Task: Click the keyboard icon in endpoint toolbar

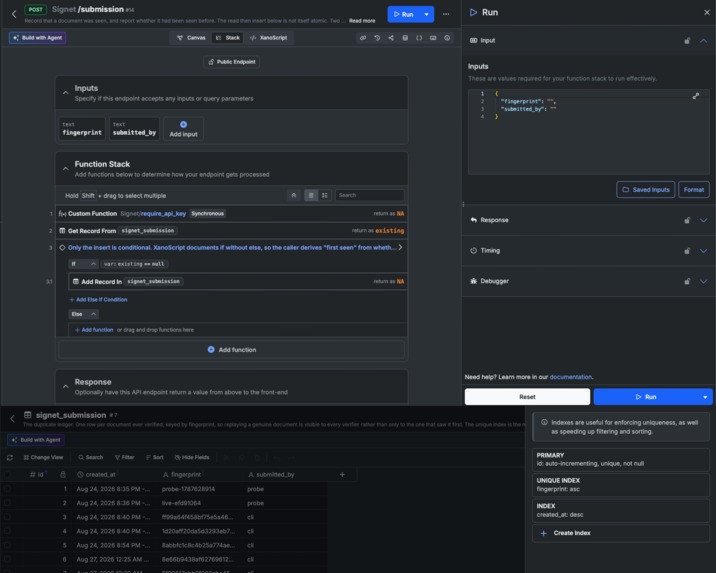Action: [x=433, y=38]
